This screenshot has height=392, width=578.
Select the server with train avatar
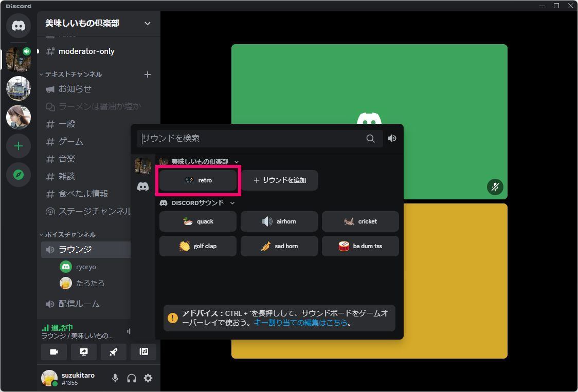(x=19, y=88)
